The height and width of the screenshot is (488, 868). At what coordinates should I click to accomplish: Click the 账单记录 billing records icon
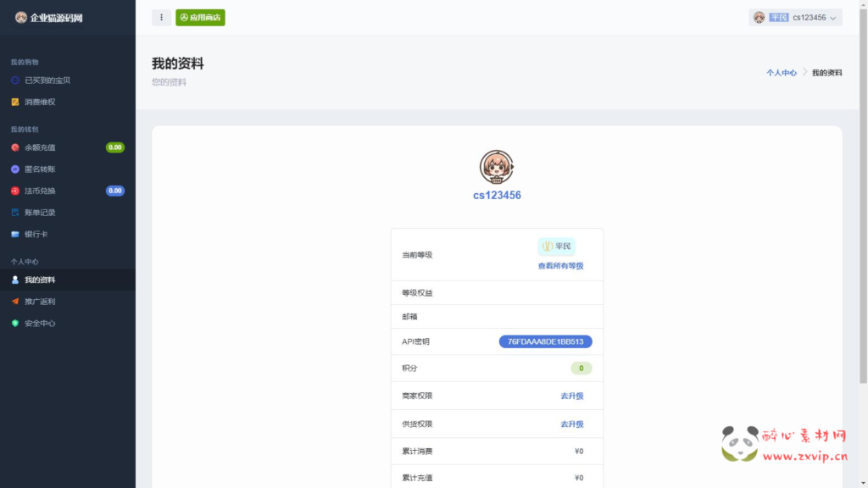tap(15, 213)
